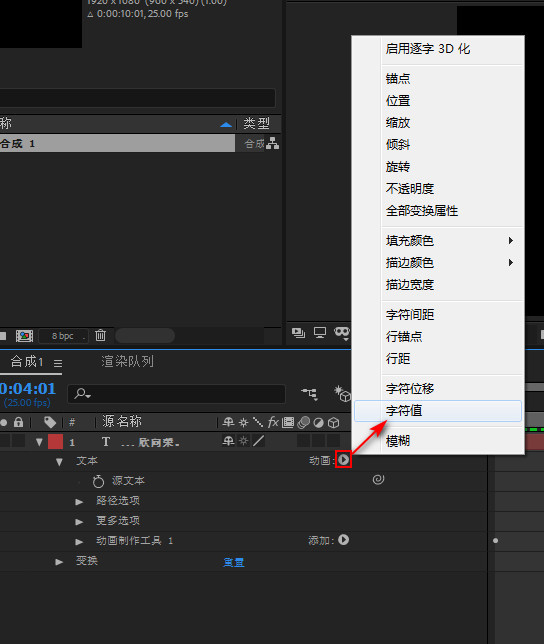Click the lock column header icon
The width and height of the screenshot is (544, 644).
tap(18, 422)
